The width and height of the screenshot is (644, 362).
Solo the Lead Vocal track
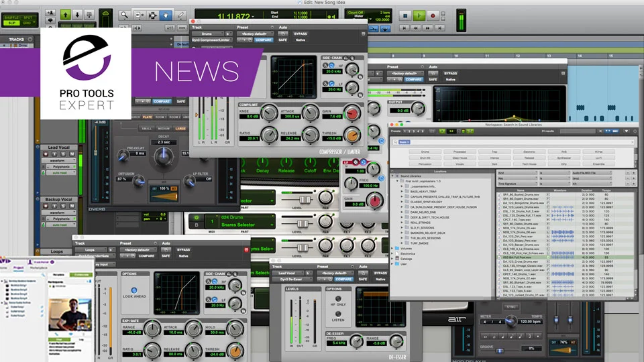tap(63, 154)
